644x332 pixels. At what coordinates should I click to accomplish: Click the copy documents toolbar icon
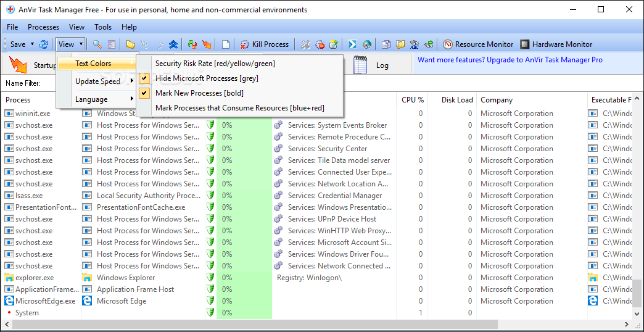tap(386, 44)
